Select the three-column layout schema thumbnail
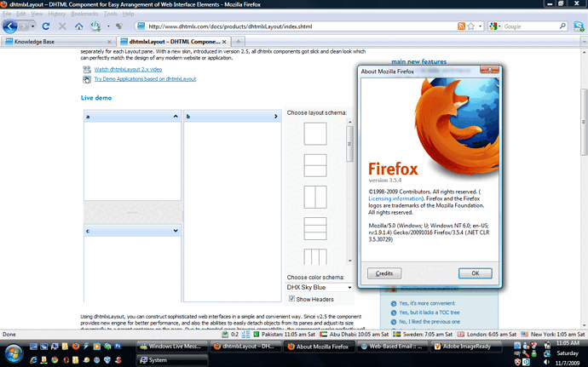 coord(315,257)
